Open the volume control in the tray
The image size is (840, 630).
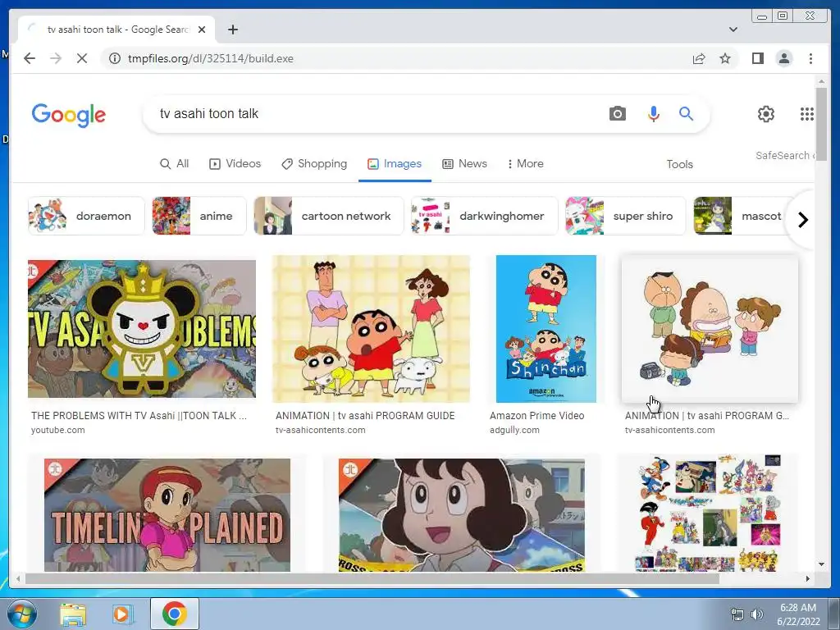(757, 614)
